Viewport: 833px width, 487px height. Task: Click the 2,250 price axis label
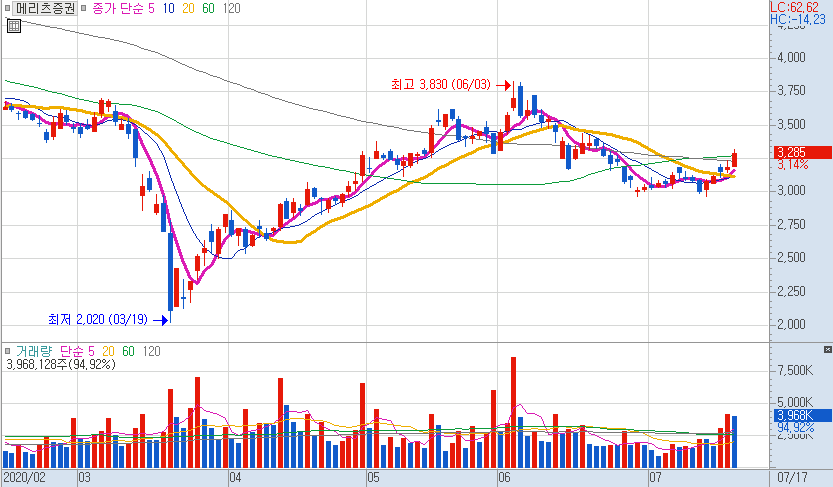pyautogui.click(x=791, y=291)
